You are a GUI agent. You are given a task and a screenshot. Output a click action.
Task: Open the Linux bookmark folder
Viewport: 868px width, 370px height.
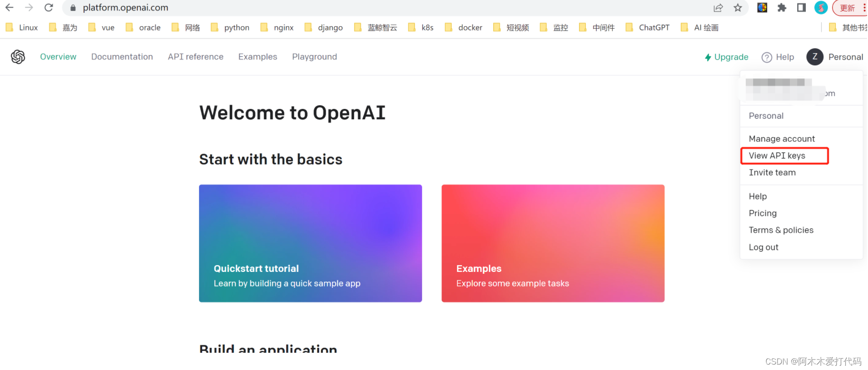[22, 28]
